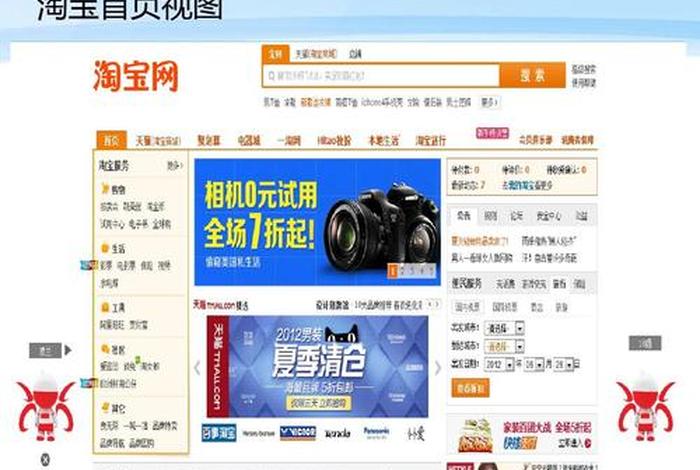Open the 一淘网 navigation item
This screenshot has height=470, width=700.
click(289, 141)
